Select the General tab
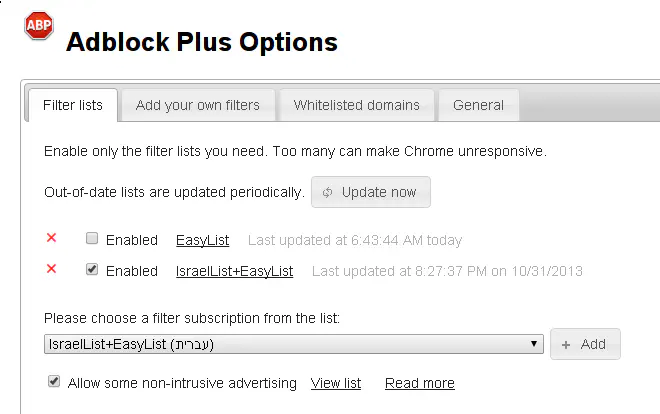Viewport: 660px width, 414px height. pos(479,105)
